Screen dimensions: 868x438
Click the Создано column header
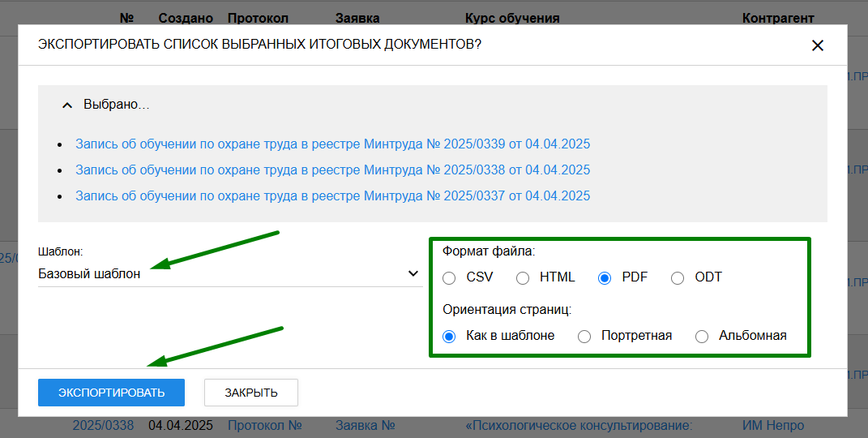pyautogui.click(x=186, y=19)
